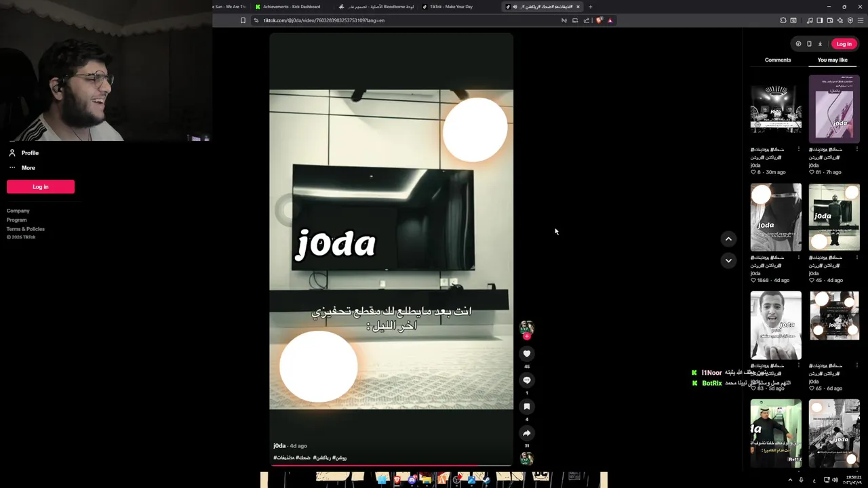The image size is (868, 488).
Task: Click the Log in button at top right
Action: (844, 44)
